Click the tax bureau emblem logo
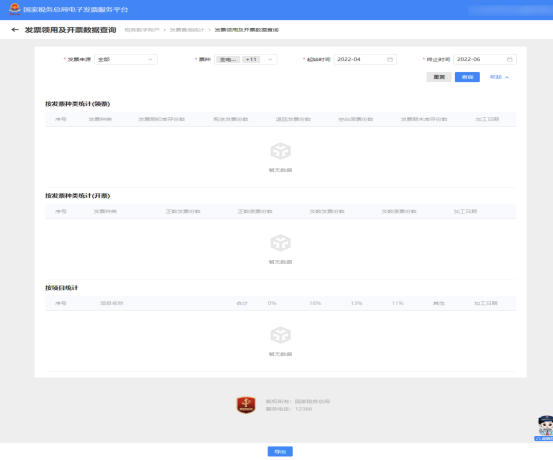The height and width of the screenshot is (460, 553). click(x=14, y=9)
